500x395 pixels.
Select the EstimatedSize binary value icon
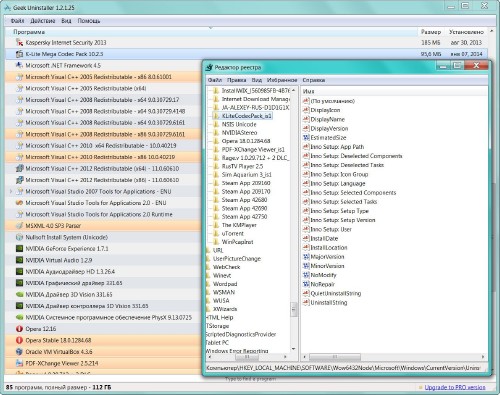pos(306,138)
